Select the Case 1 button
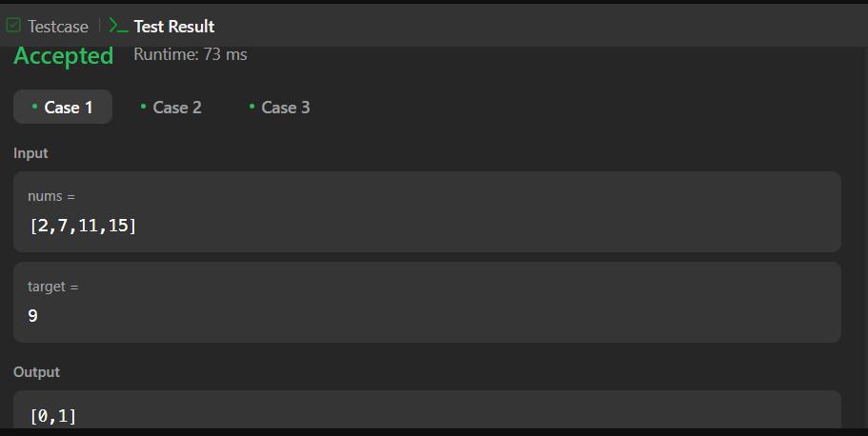This screenshot has height=436, width=868. [x=63, y=108]
